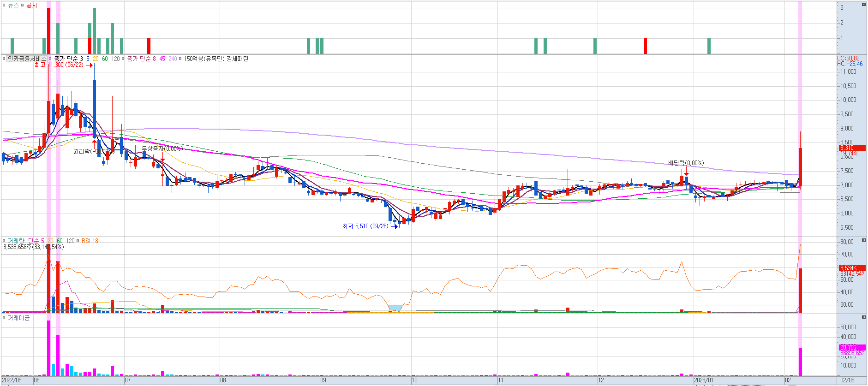Toggle the RSI 18 indicator marker

click(x=78, y=241)
